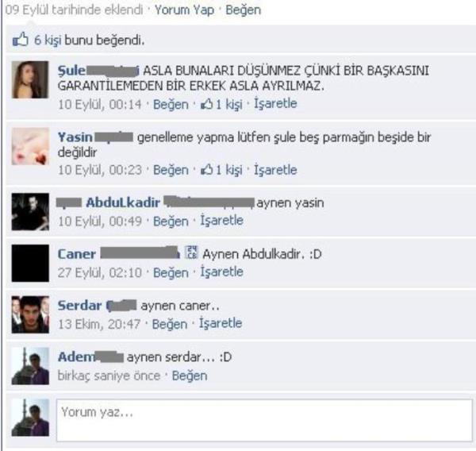Click İşaretle on Yasin's comment
Screen dimensions: 476x451
point(275,170)
